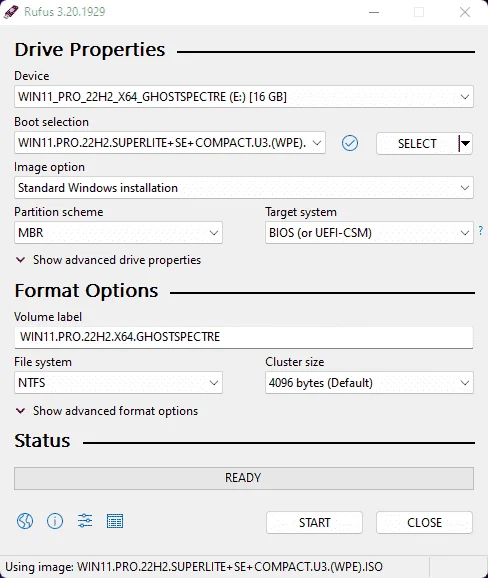This screenshot has height=578, width=488.
Task: Click the 'Using image' status bar text
Action: [x=194, y=566]
